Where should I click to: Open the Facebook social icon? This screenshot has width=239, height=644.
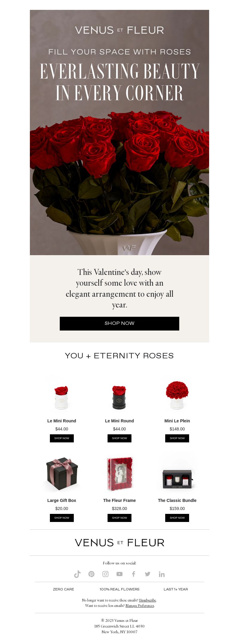coord(134,574)
